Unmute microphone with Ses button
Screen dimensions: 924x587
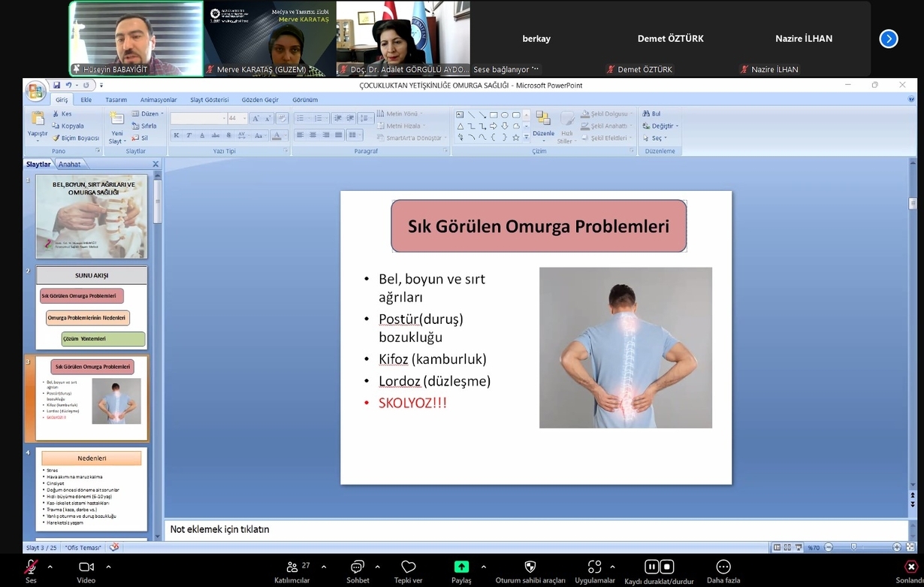(x=31, y=571)
